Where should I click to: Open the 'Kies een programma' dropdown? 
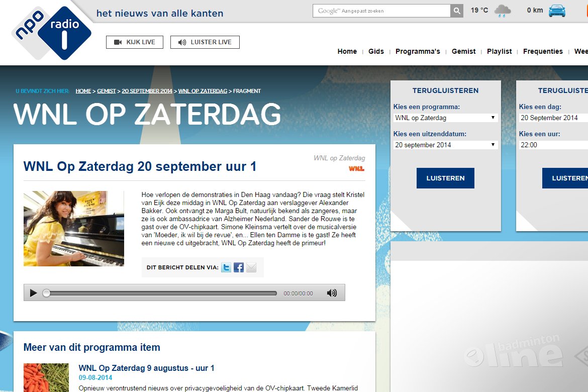coord(445,118)
